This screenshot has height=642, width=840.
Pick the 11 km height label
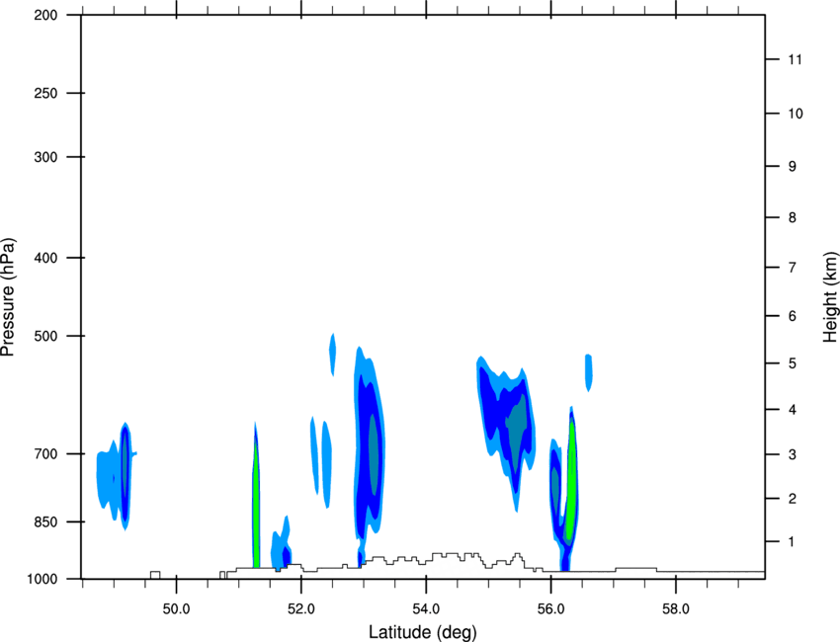pyautogui.click(x=796, y=59)
